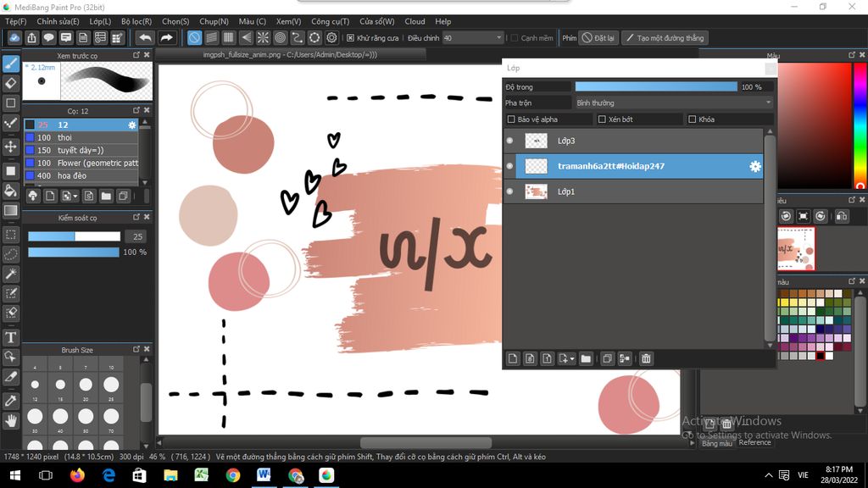Select the Eraser tool

10,84
